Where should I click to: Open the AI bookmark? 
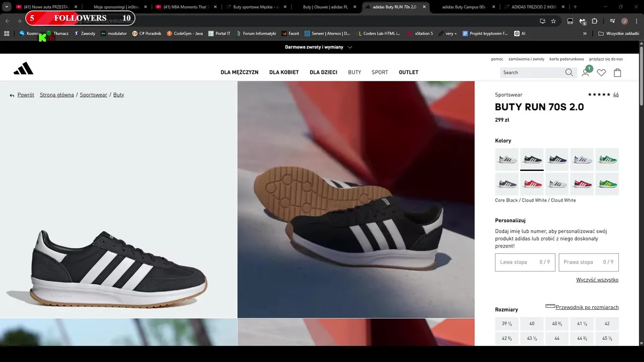(x=520, y=33)
